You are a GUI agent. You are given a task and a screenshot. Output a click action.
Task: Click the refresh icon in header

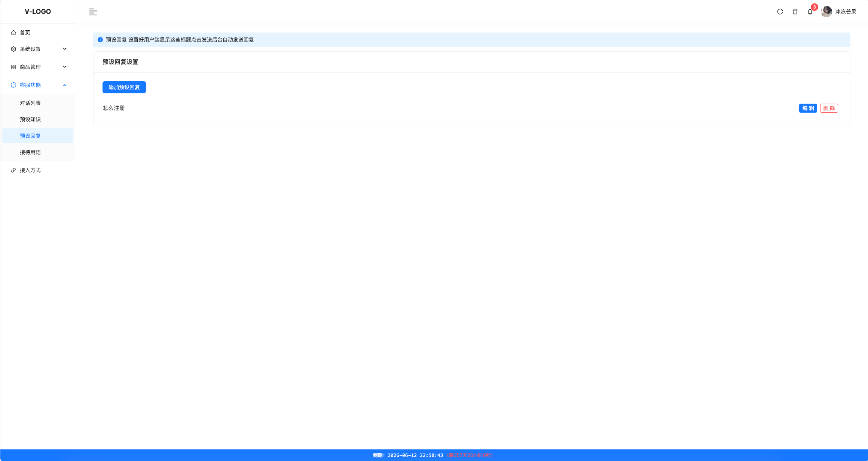pyautogui.click(x=780, y=12)
